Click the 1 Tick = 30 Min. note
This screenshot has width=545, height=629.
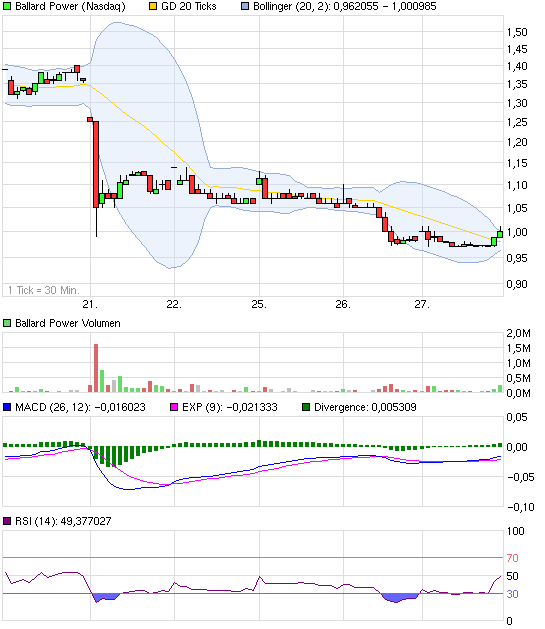[43, 290]
